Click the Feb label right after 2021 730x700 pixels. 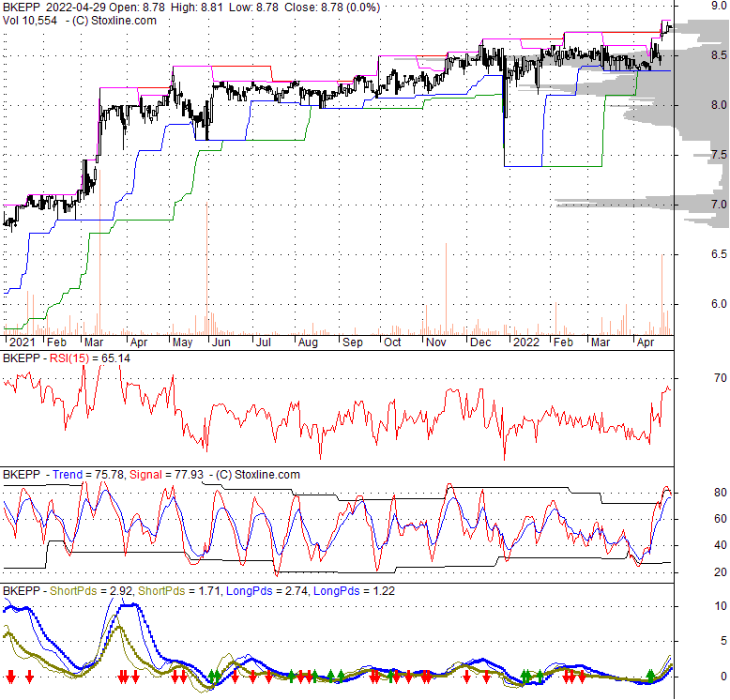tap(57, 342)
